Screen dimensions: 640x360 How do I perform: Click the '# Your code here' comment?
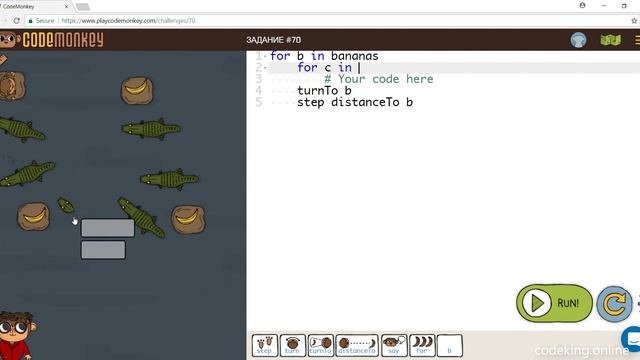point(379,79)
